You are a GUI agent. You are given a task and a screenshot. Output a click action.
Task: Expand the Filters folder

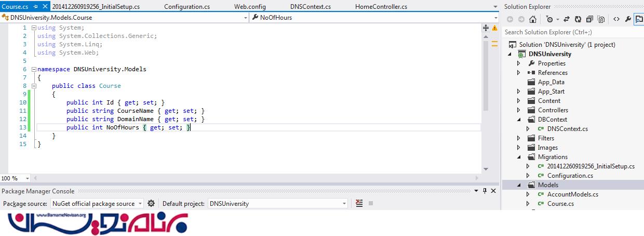point(518,138)
